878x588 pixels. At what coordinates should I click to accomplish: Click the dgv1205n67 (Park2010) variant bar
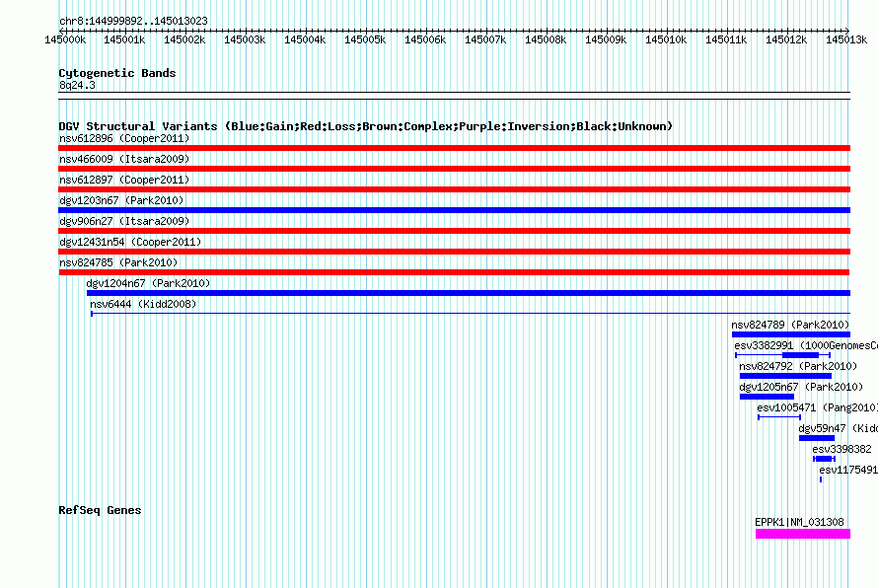pos(767,397)
